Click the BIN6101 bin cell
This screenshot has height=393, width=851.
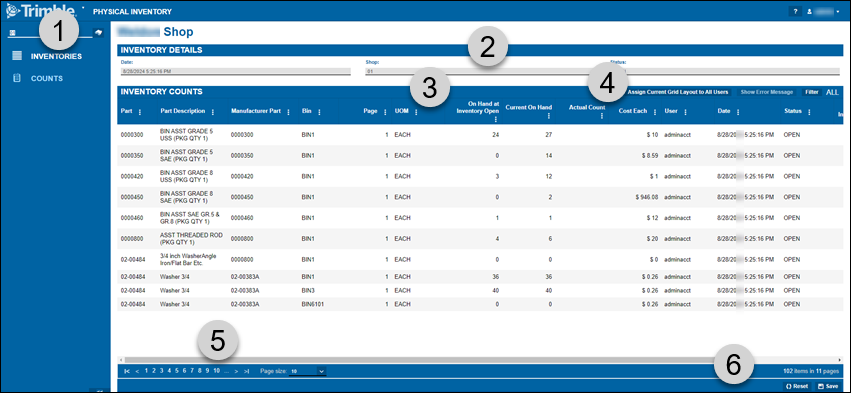[x=312, y=304]
